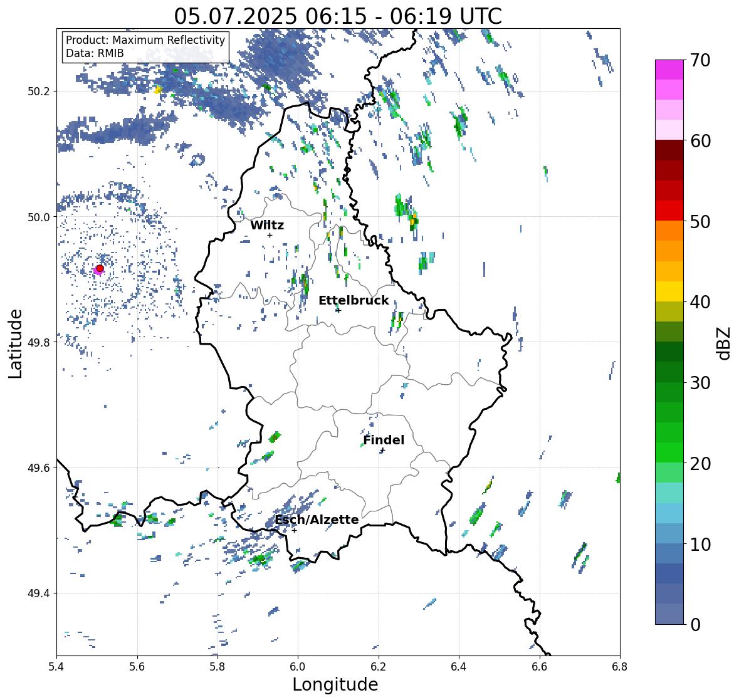739x700 pixels.
Task: Click the yellow 40 dBZ colorbar segment
Action: coord(669,291)
